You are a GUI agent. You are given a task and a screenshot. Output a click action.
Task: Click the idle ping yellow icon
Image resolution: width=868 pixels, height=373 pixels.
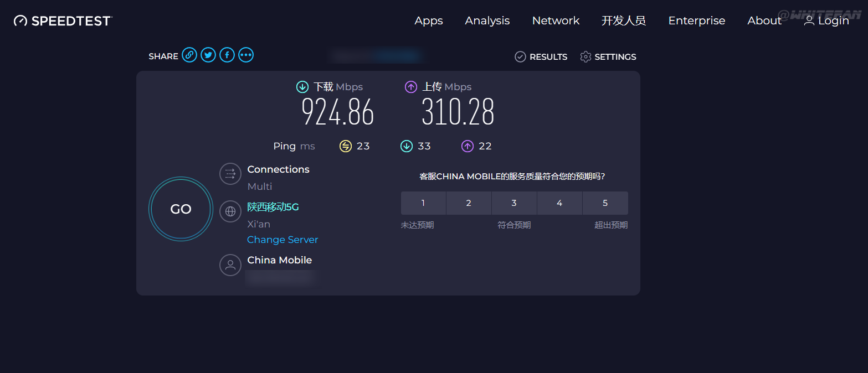(346, 146)
